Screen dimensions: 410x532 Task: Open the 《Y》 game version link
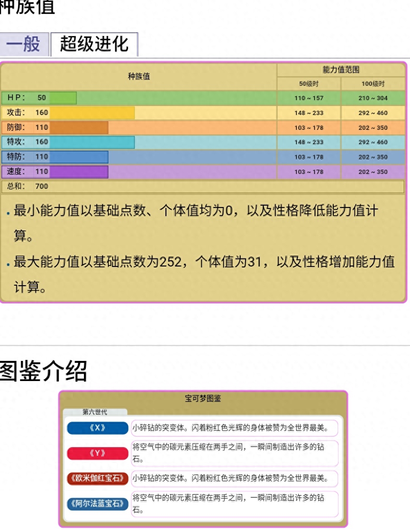coord(98,453)
